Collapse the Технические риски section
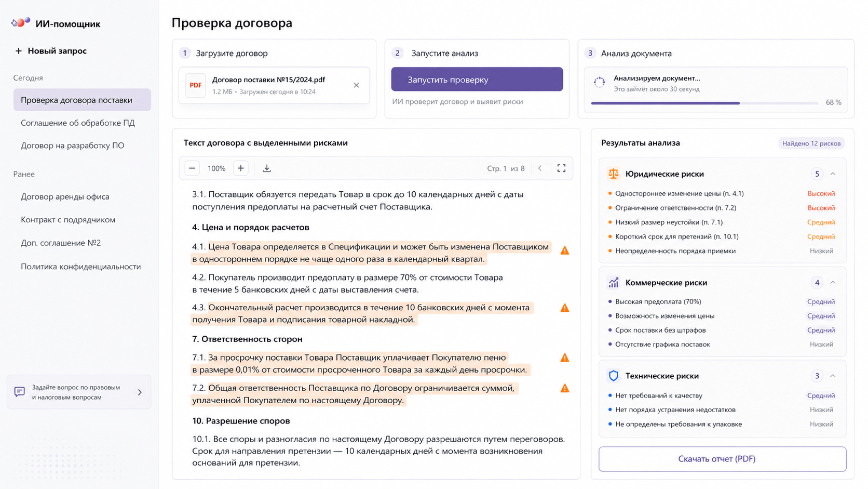 point(833,376)
